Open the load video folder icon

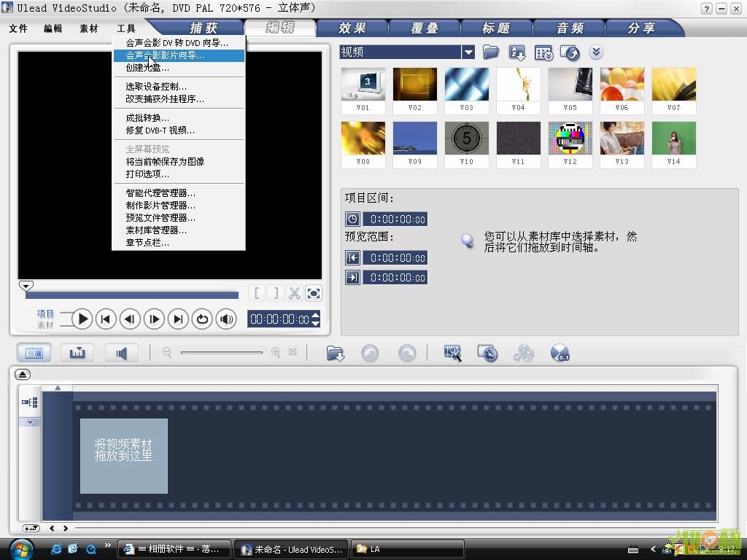(x=491, y=52)
